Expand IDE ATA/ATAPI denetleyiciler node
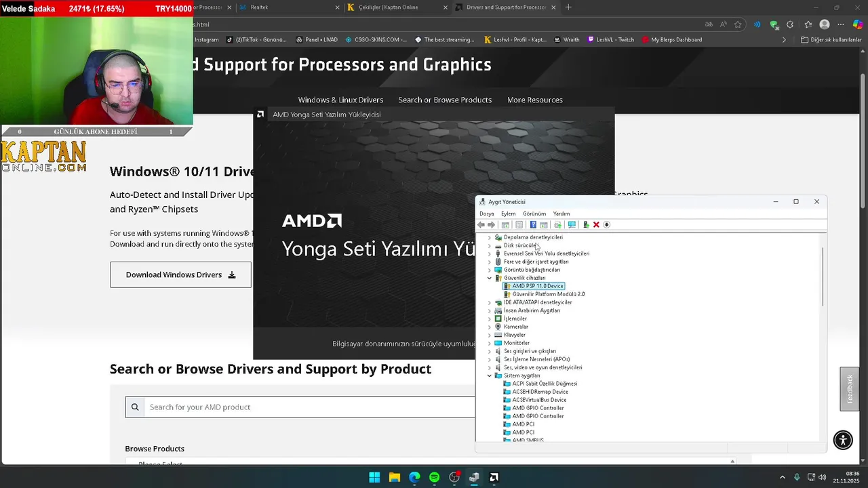This screenshot has height=488, width=868. (490, 302)
